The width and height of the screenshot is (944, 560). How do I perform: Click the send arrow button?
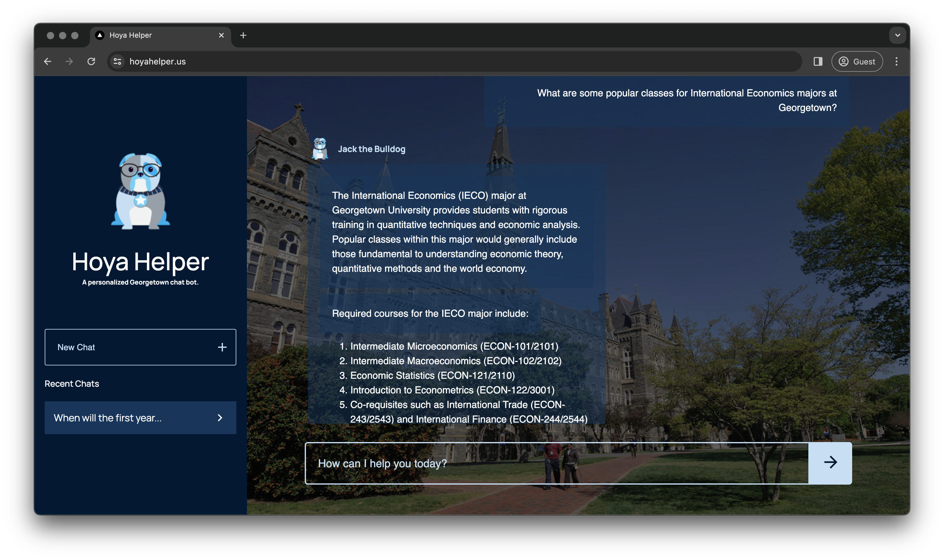830,463
